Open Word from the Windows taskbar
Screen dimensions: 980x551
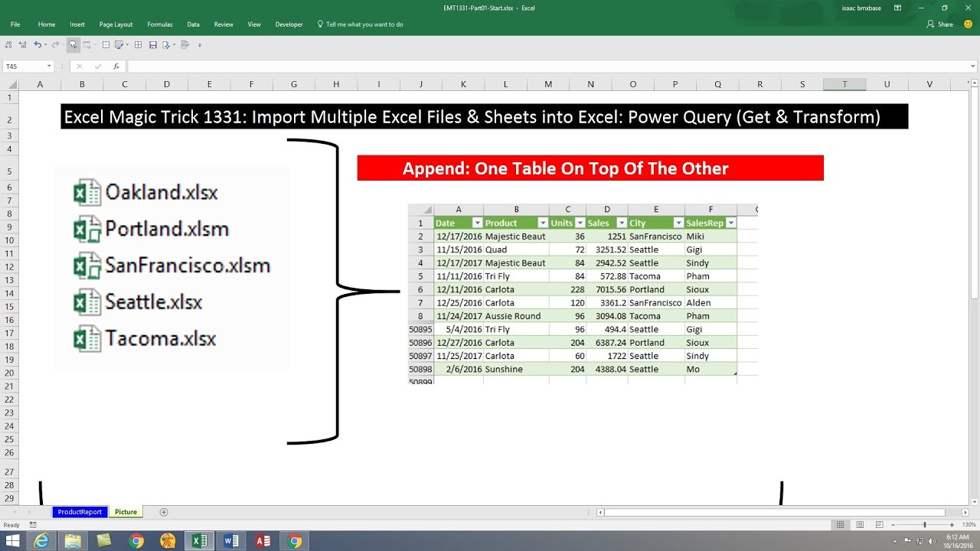tap(230, 541)
